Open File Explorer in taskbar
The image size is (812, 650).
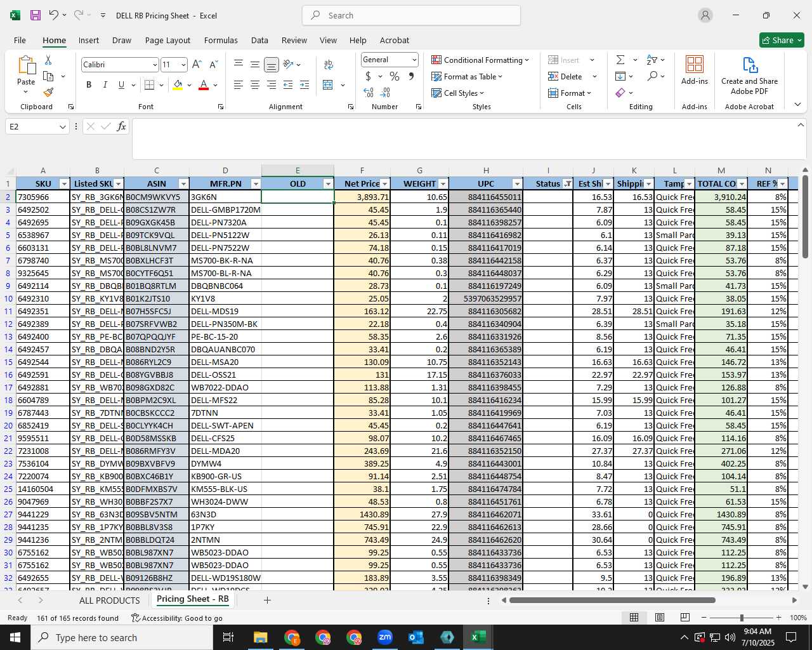[261, 637]
